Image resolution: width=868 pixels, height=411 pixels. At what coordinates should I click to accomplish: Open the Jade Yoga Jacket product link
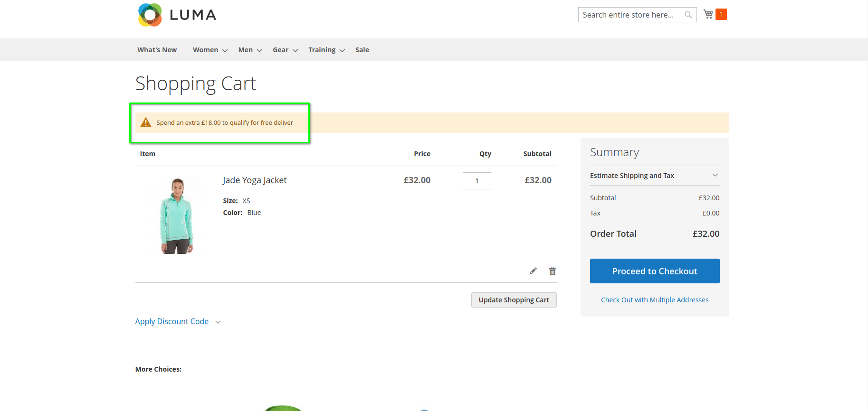pyautogui.click(x=255, y=180)
